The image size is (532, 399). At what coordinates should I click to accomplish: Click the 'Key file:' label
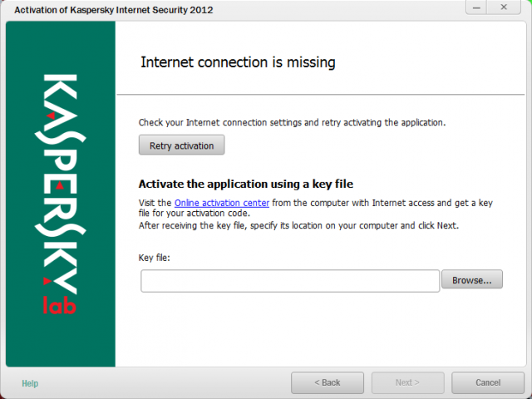(x=154, y=258)
